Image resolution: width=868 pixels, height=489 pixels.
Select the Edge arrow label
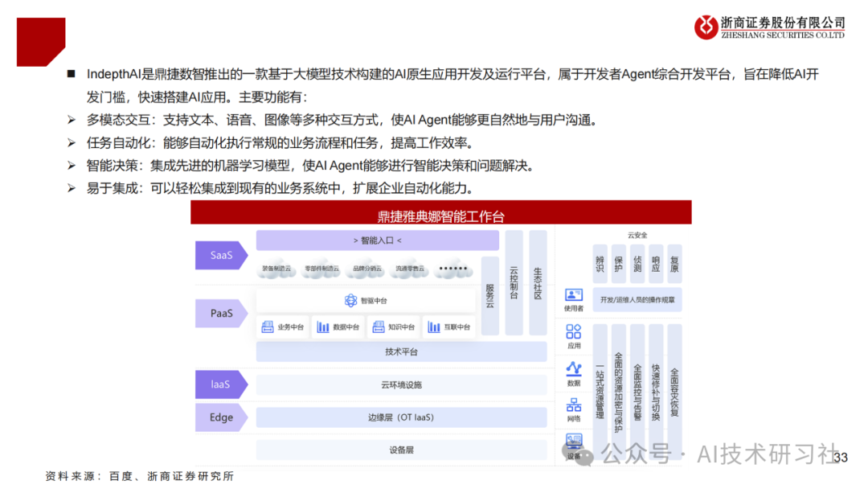221,417
